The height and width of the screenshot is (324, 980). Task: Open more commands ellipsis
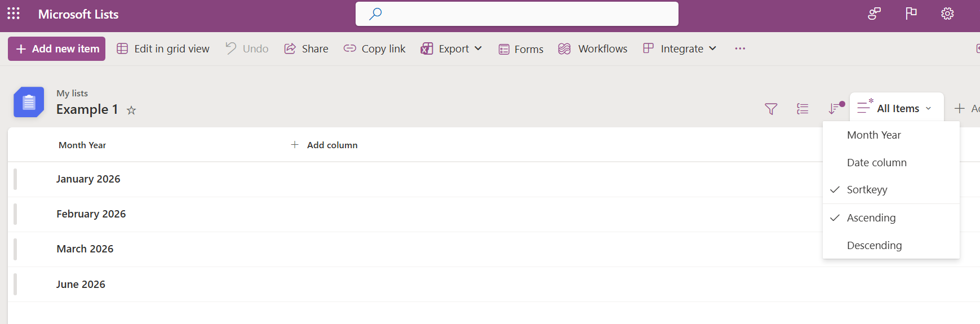(740, 48)
